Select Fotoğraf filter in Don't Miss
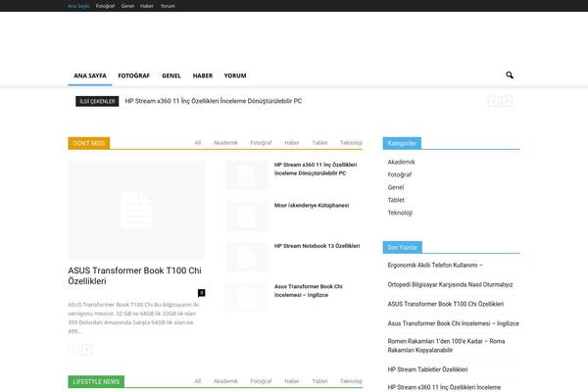 click(261, 142)
